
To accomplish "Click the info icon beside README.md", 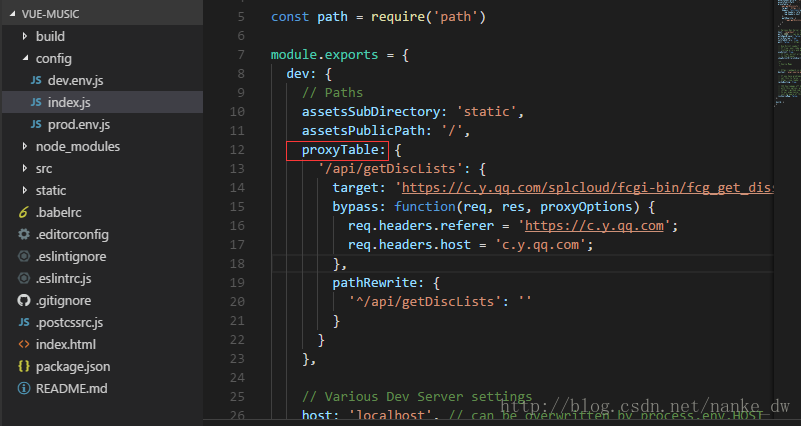I will pyautogui.click(x=24, y=388).
